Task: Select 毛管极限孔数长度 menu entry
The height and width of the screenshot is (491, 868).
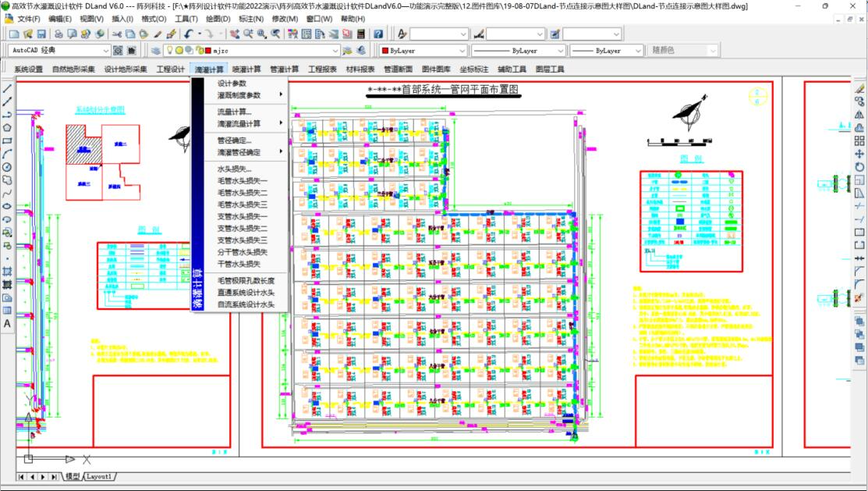Action: (x=246, y=280)
